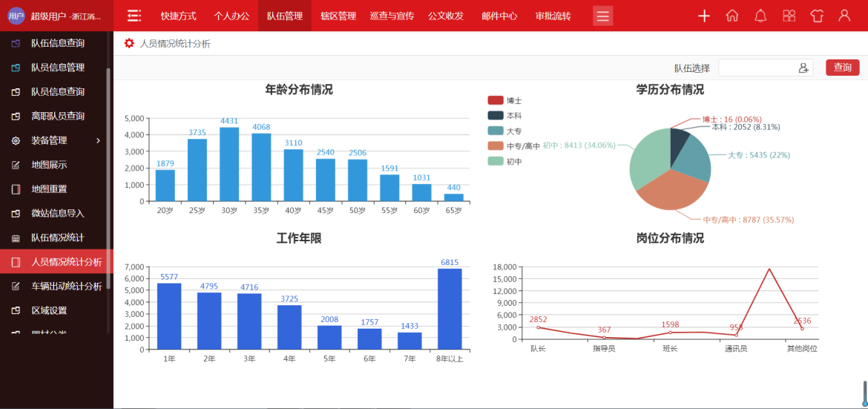This screenshot has width=868, height=409.
Task: Click the 超级用户 username text
Action: pos(48,16)
